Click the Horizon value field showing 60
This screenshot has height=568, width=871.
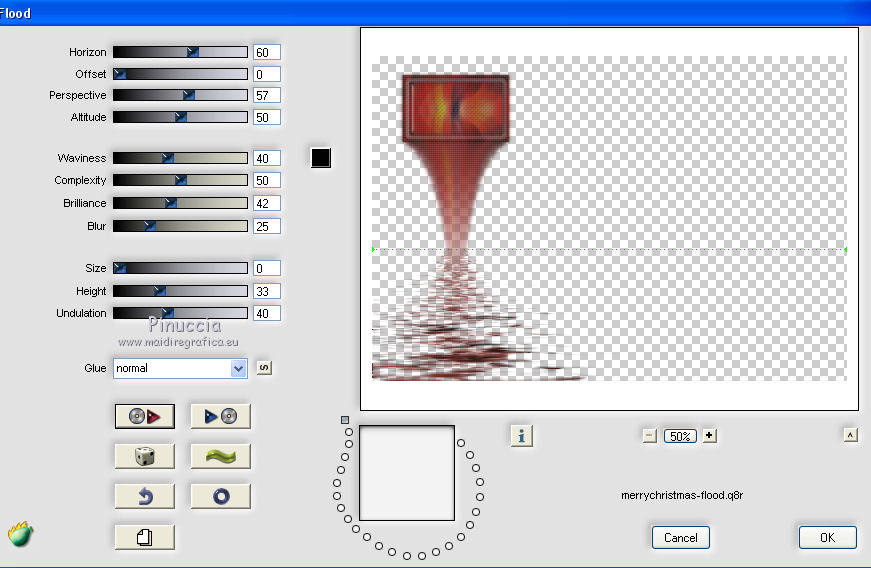267,52
